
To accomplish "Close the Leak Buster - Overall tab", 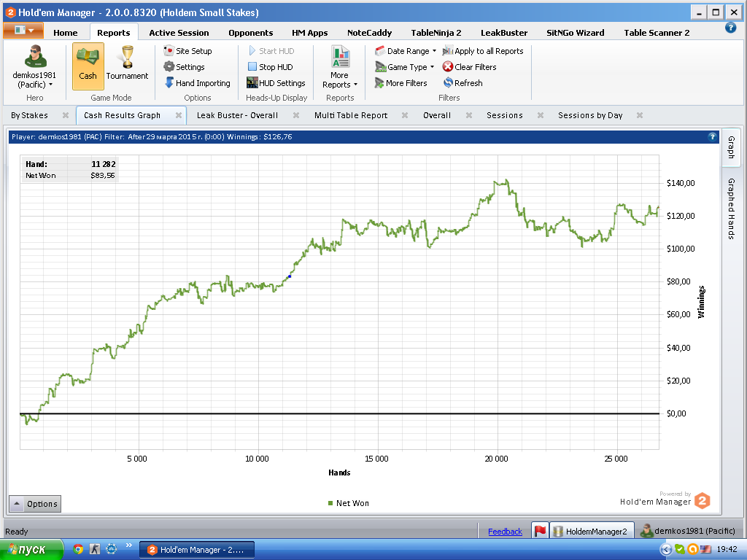I will (296, 115).
